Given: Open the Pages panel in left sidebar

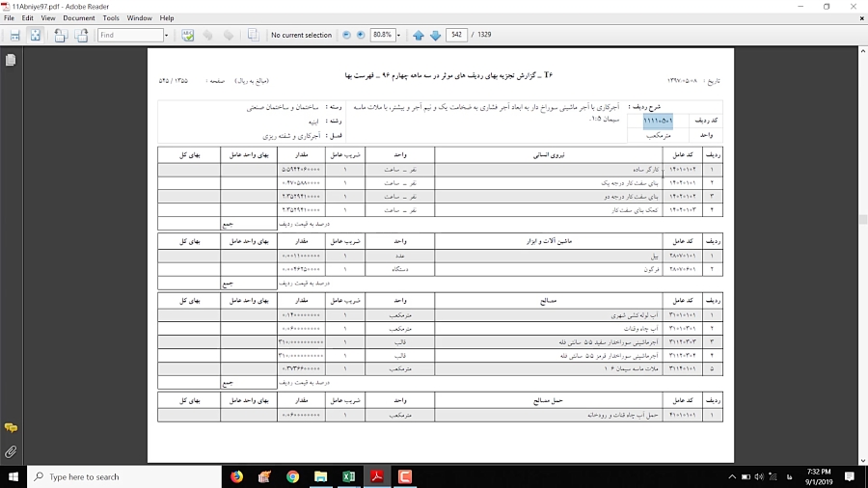Looking at the screenshot, I should coord(11,60).
